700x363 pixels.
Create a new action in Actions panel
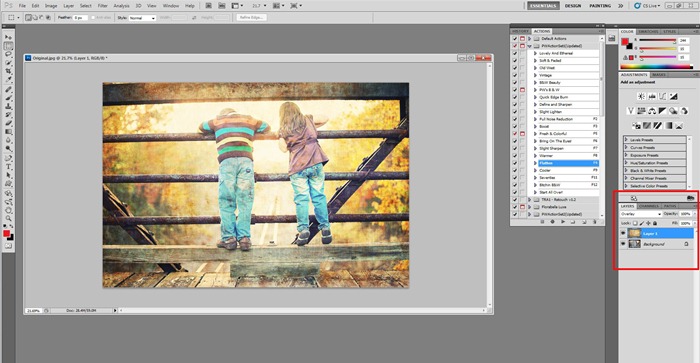click(584, 222)
